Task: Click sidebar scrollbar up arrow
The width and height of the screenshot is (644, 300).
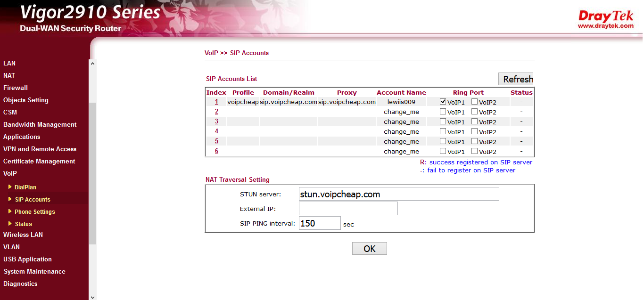Action: pyautogui.click(x=92, y=64)
